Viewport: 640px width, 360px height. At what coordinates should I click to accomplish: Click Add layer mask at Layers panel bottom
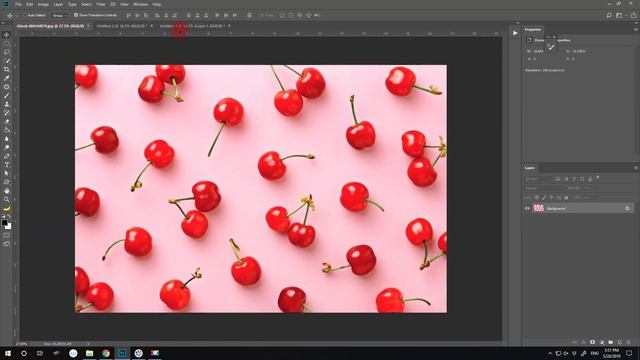[593, 342]
